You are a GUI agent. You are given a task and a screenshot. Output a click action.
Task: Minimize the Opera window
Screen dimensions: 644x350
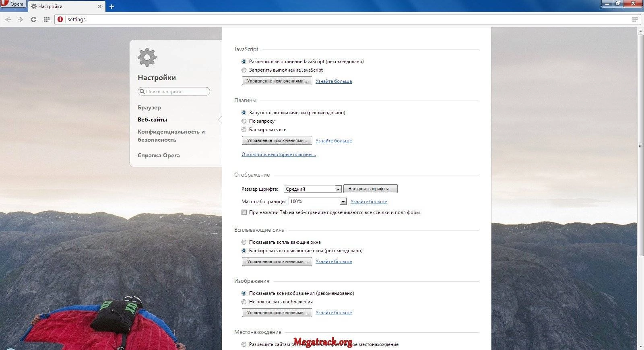pyautogui.click(x=607, y=4)
